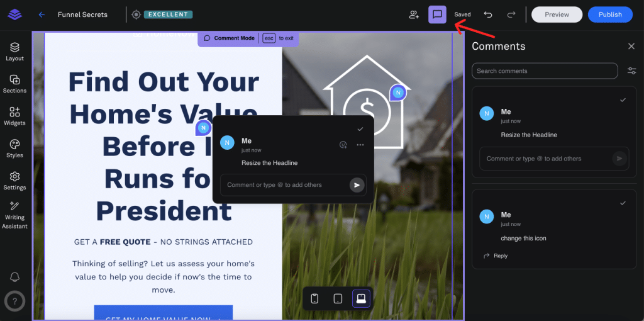Toggle comment mode speech bubble button
644x321 pixels.
(x=437, y=14)
